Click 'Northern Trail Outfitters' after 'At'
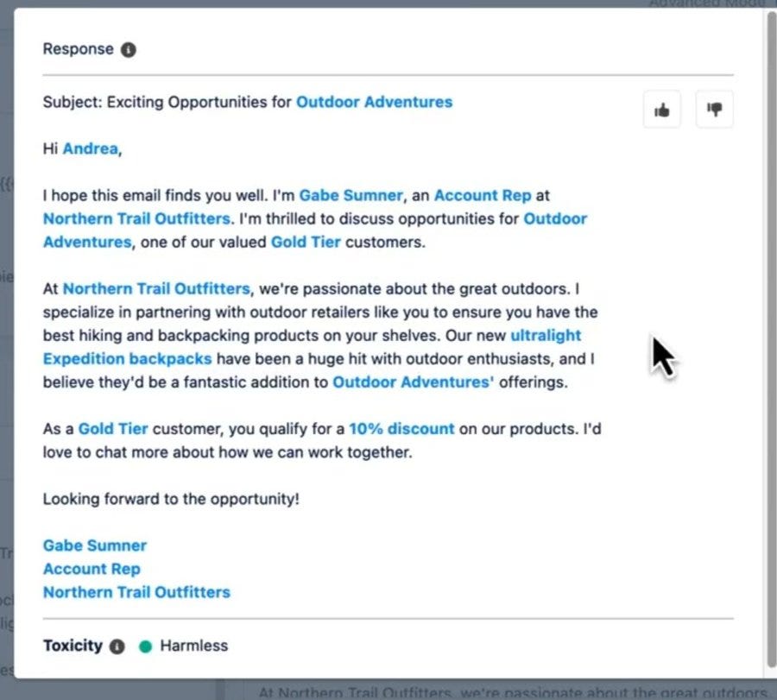Image resolution: width=777 pixels, height=700 pixels. point(156,288)
